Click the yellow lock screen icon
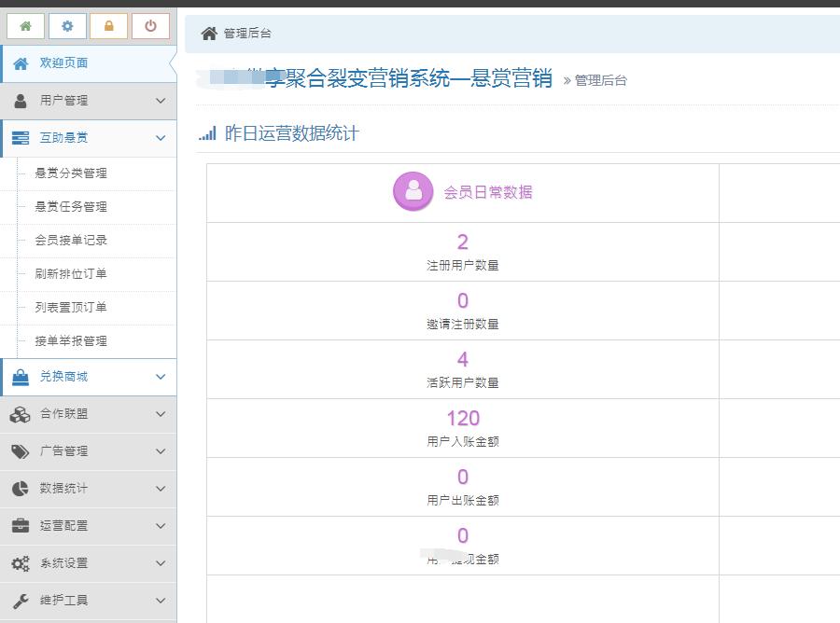This screenshot has height=623, width=840. (x=108, y=26)
